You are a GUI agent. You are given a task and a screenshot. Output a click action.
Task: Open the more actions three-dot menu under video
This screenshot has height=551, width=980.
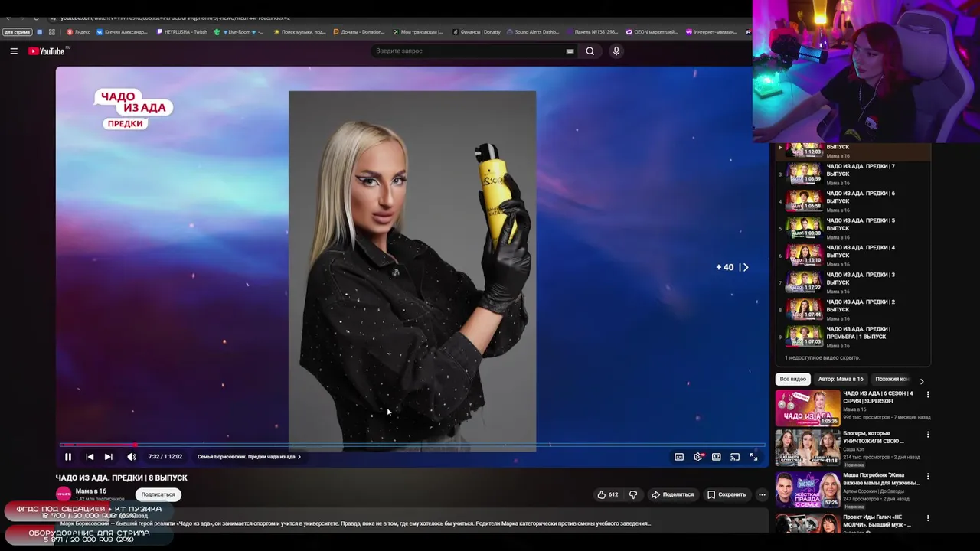pos(762,494)
